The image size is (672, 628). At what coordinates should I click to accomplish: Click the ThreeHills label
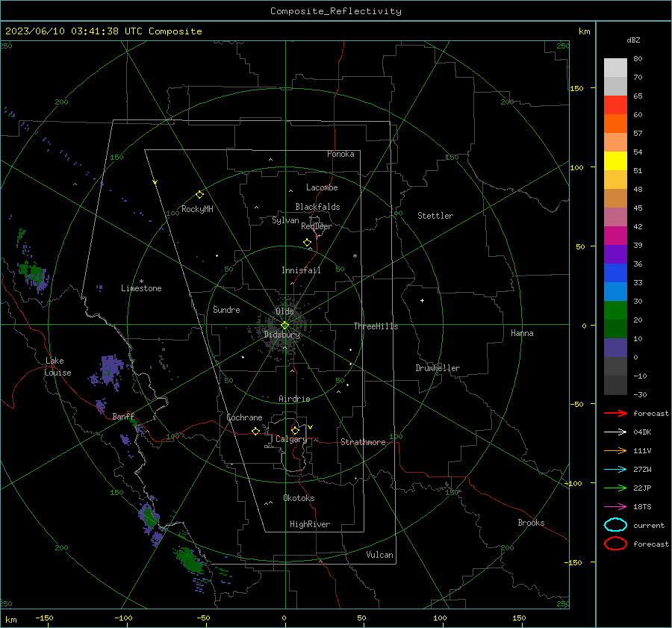(x=376, y=326)
